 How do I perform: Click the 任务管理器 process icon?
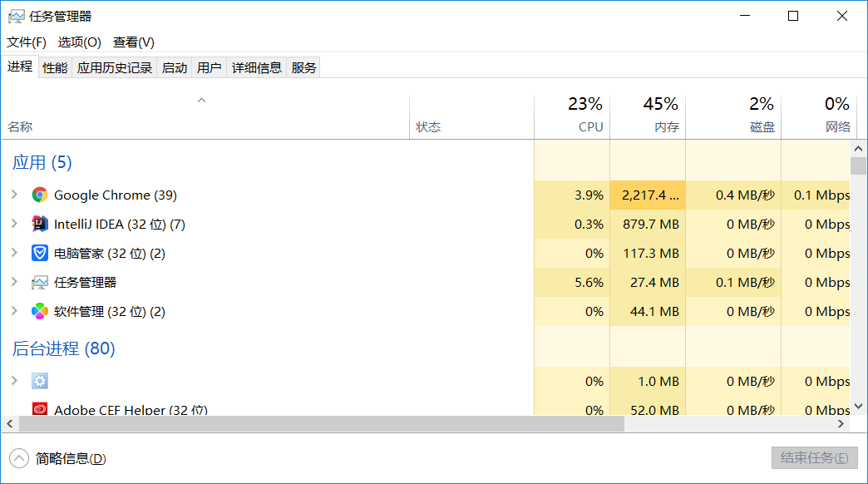point(39,282)
